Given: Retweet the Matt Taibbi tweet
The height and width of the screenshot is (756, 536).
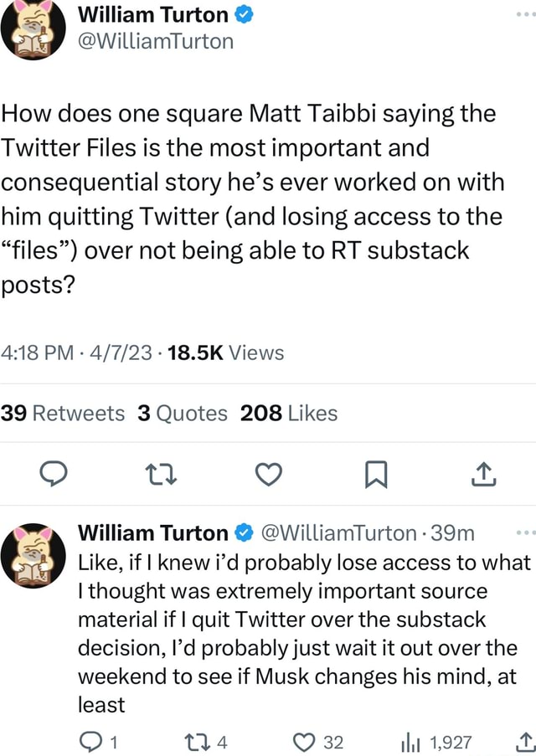Looking at the screenshot, I should (162, 474).
